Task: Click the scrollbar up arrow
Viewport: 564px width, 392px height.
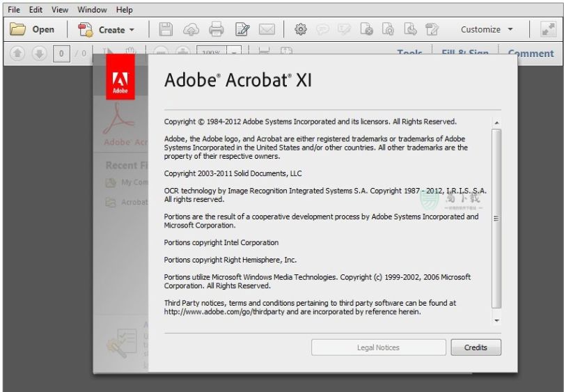Action: click(x=496, y=123)
